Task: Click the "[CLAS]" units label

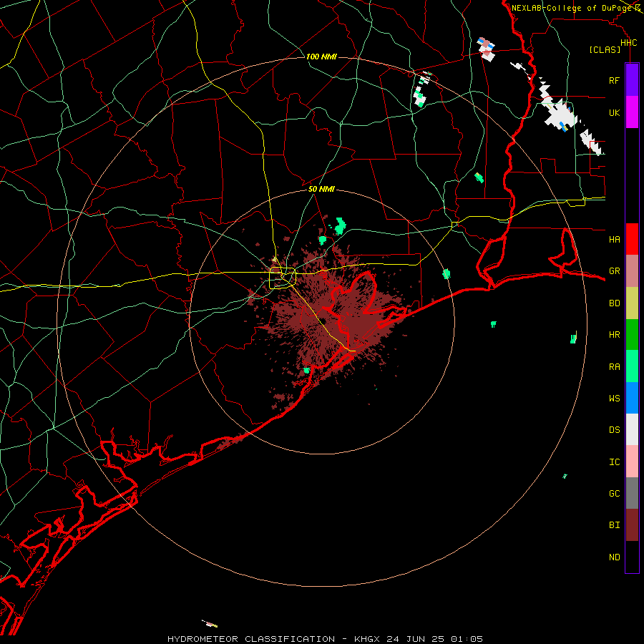Action: pyautogui.click(x=605, y=49)
